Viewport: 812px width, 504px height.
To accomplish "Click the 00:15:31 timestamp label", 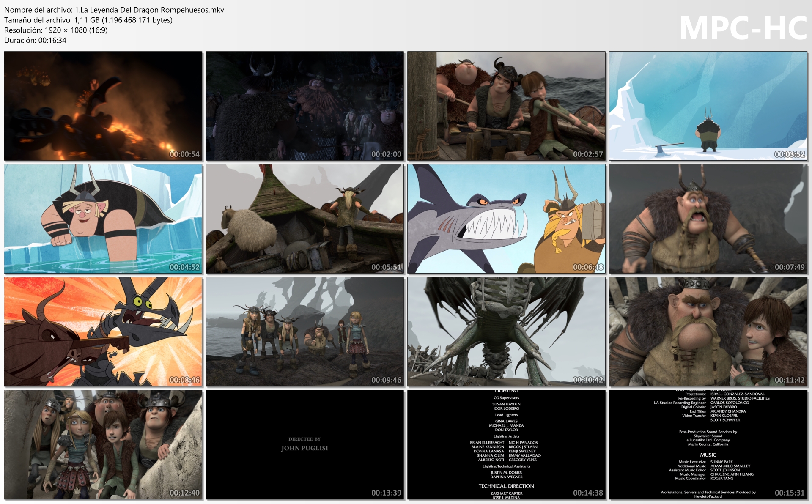I will pyautogui.click(x=790, y=493).
